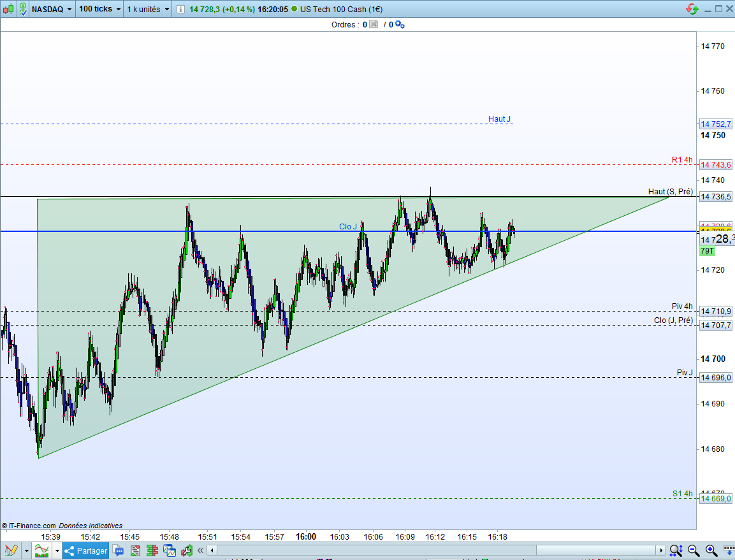Select the drawing tools pencil icon
Image resolution: width=735 pixels, height=560 pixels.
[11, 550]
